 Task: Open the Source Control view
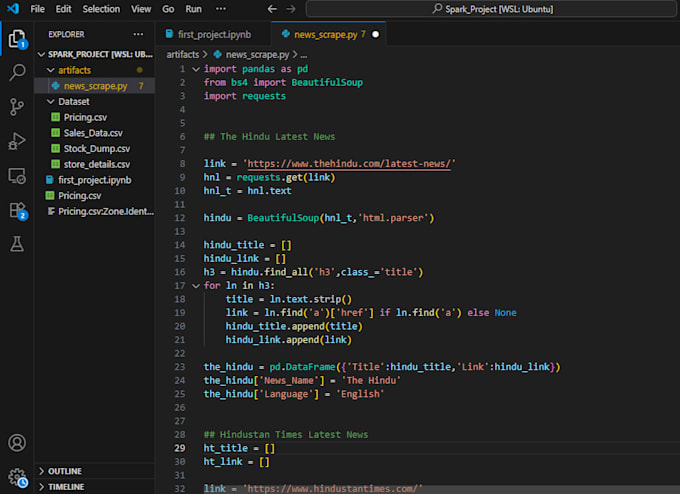click(x=17, y=107)
